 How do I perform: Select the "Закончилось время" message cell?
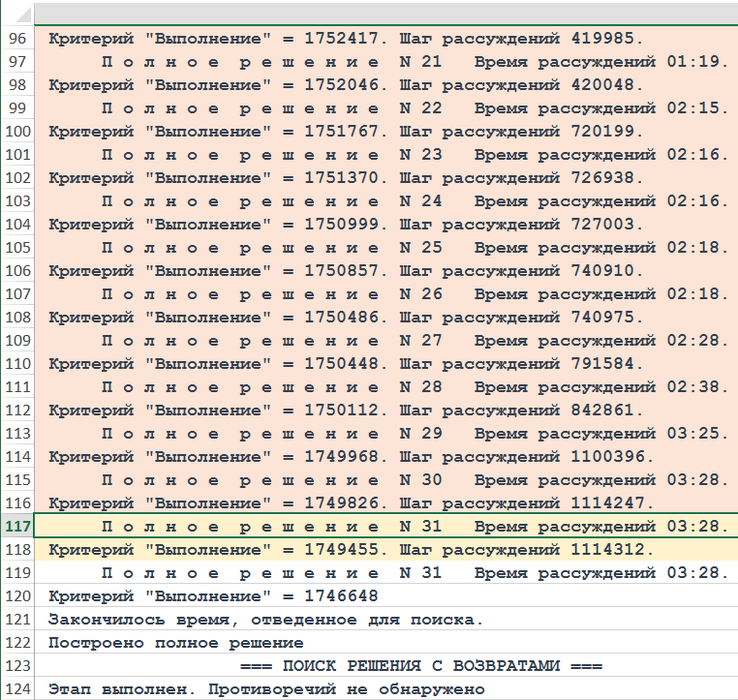265,620
